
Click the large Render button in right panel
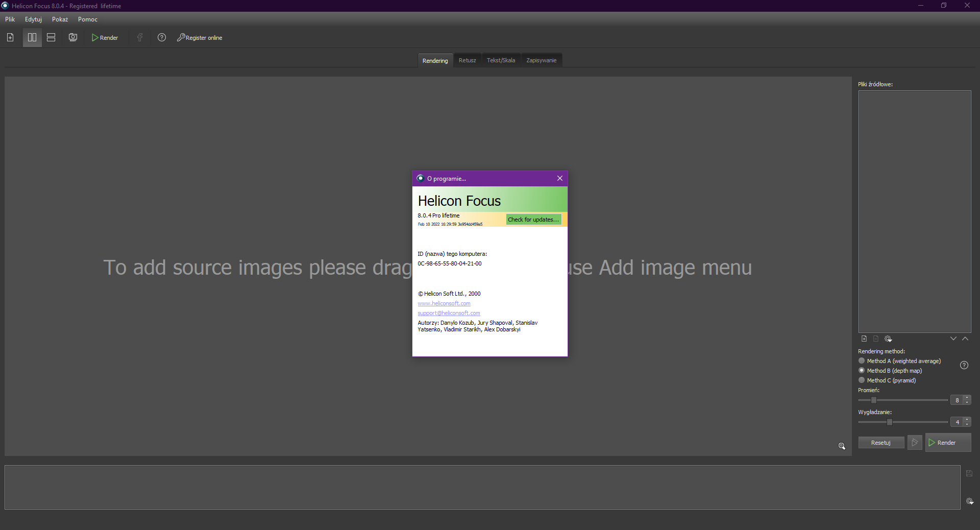pyautogui.click(x=948, y=443)
